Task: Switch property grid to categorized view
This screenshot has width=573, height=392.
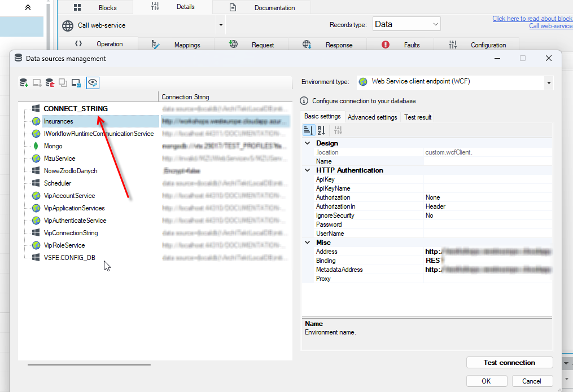Action: pyautogui.click(x=308, y=130)
